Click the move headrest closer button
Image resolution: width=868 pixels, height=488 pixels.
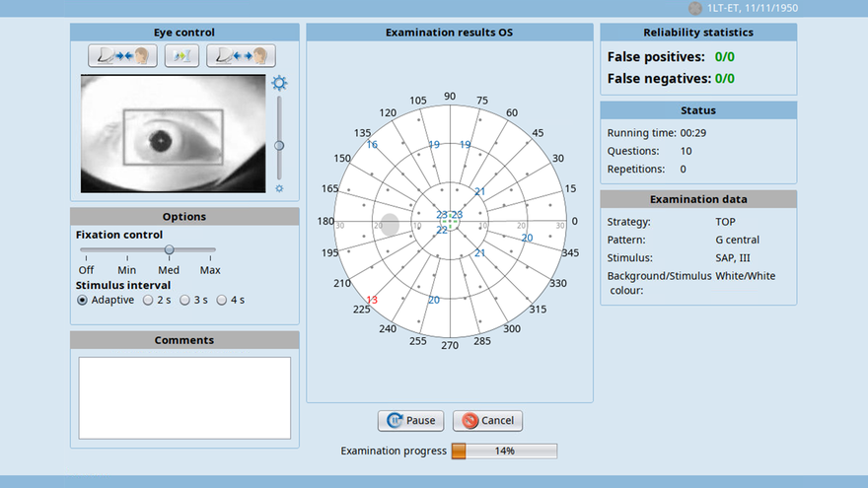tap(122, 56)
